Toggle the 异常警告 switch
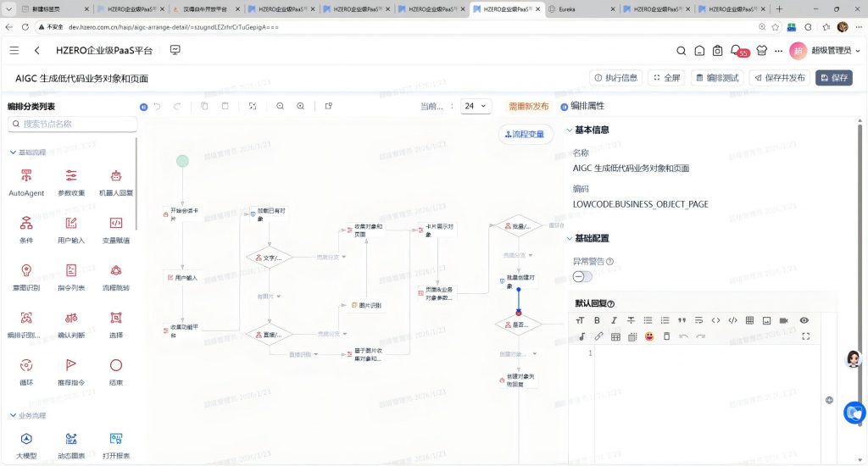The image size is (868, 466). click(582, 276)
